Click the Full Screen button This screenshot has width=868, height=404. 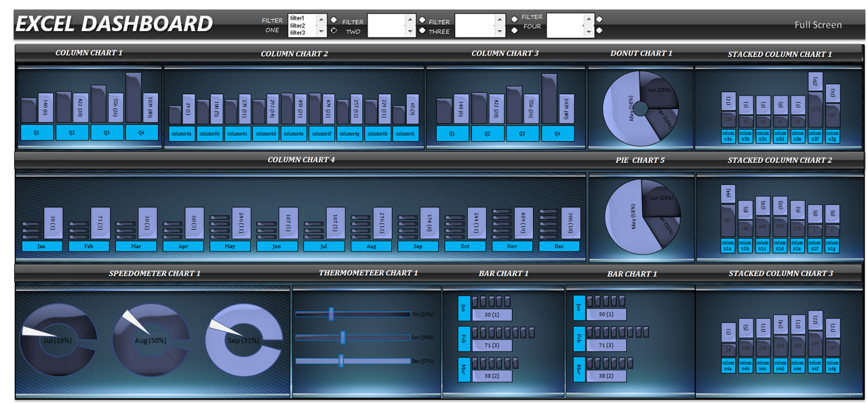click(818, 25)
